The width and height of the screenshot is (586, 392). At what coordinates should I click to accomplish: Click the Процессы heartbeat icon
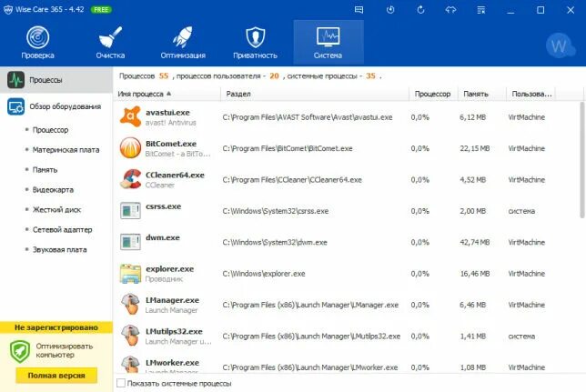(15, 80)
